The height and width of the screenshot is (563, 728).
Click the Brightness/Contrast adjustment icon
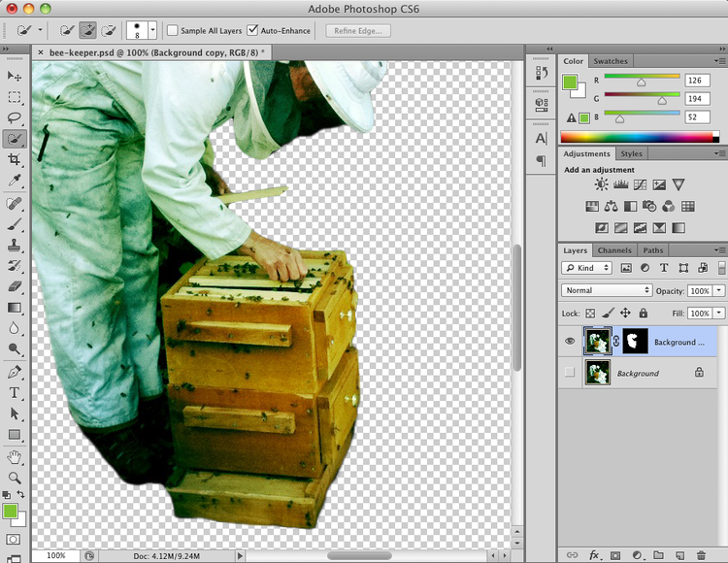[x=602, y=184]
